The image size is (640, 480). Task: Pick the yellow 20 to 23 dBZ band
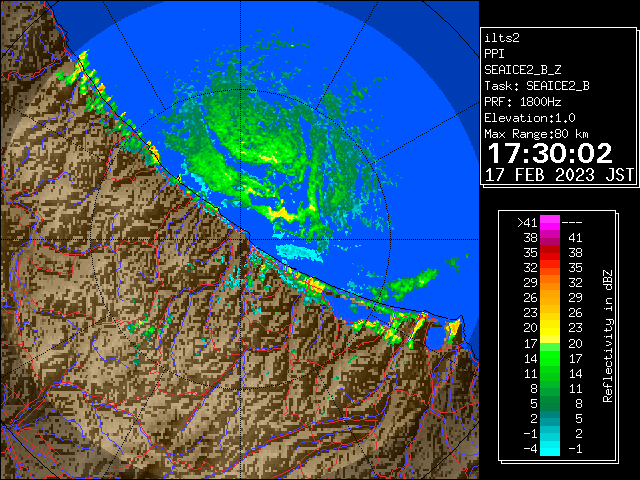click(550, 328)
